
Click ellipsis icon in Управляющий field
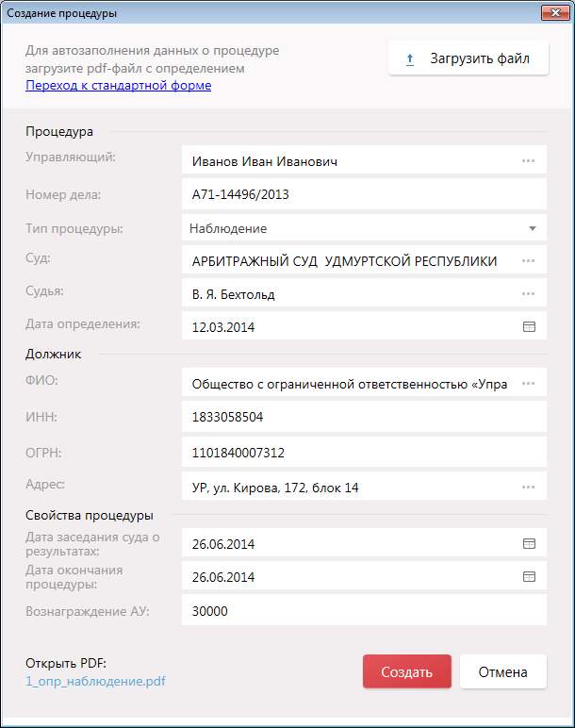[528, 161]
